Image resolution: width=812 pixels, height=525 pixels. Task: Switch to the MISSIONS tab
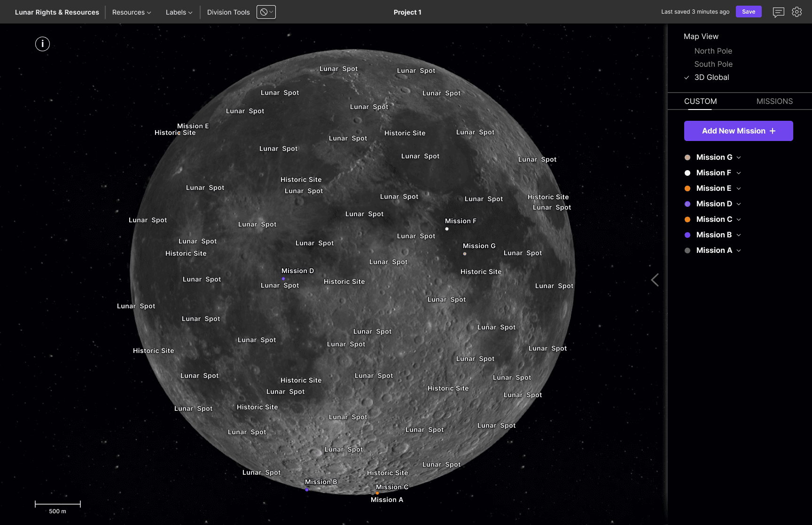[774, 101]
